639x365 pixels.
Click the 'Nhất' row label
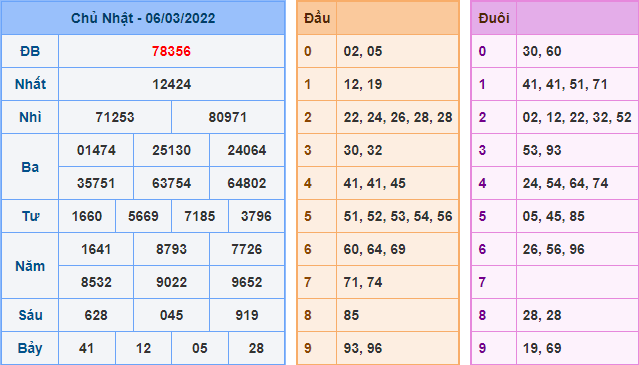(x=30, y=84)
